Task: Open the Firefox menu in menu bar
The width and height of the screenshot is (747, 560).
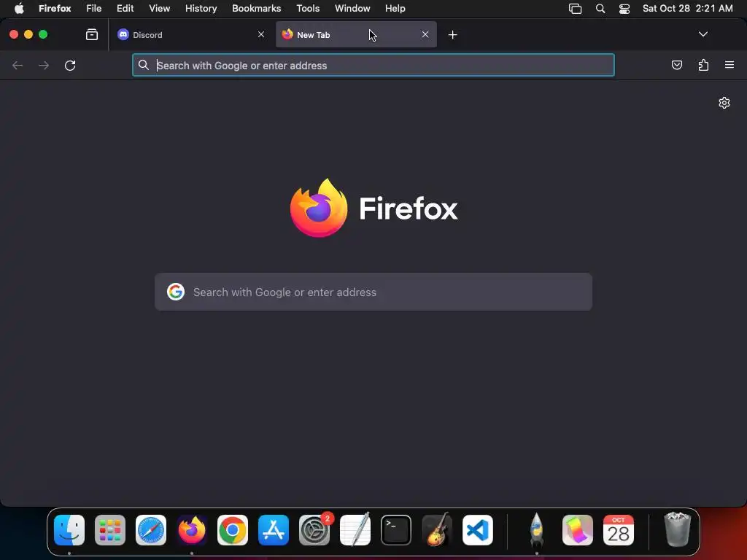Action: coord(55,8)
